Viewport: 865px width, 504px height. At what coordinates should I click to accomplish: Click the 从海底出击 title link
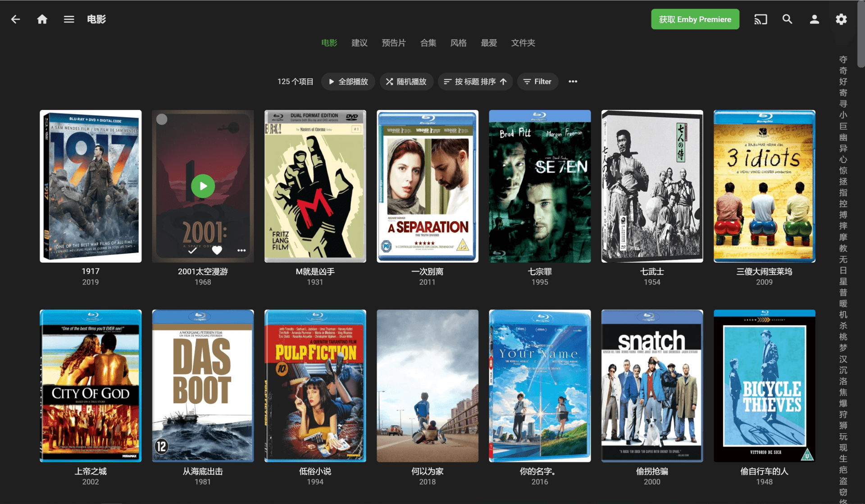tap(203, 471)
